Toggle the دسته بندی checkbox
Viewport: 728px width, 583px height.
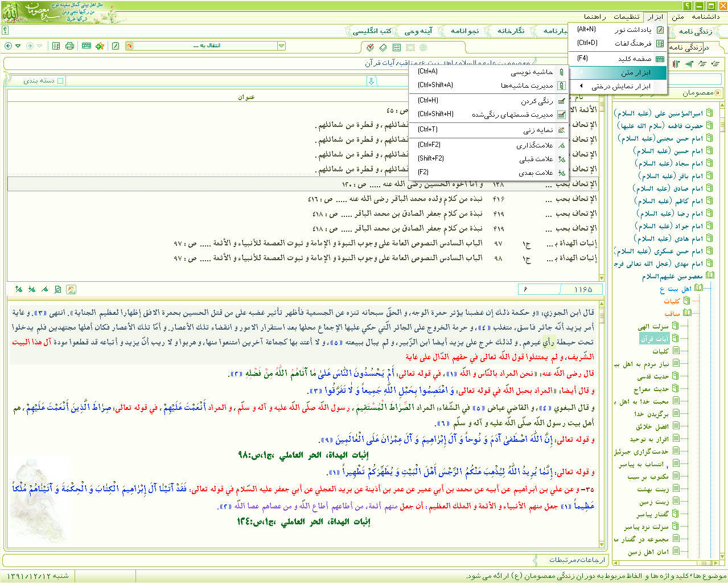coord(60,81)
